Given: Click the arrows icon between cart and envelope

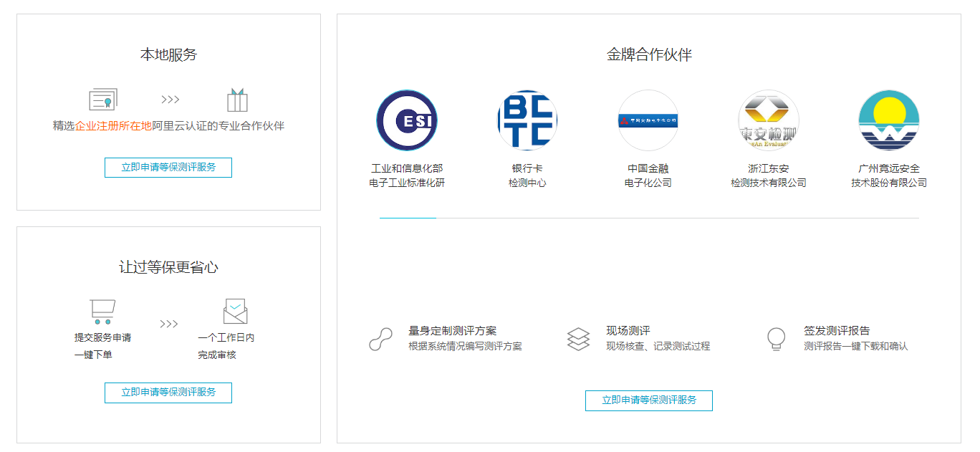Looking at the screenshot, I should point(169,324).
